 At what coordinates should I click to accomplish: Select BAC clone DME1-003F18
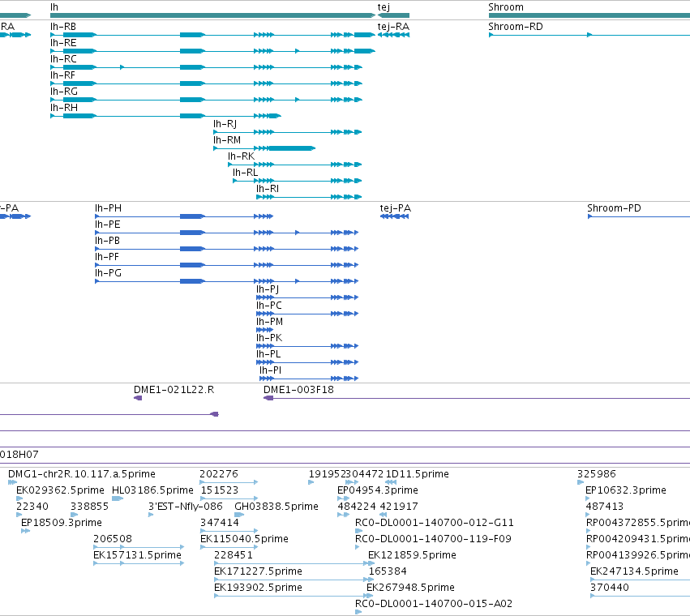click(x=298, y=390)
